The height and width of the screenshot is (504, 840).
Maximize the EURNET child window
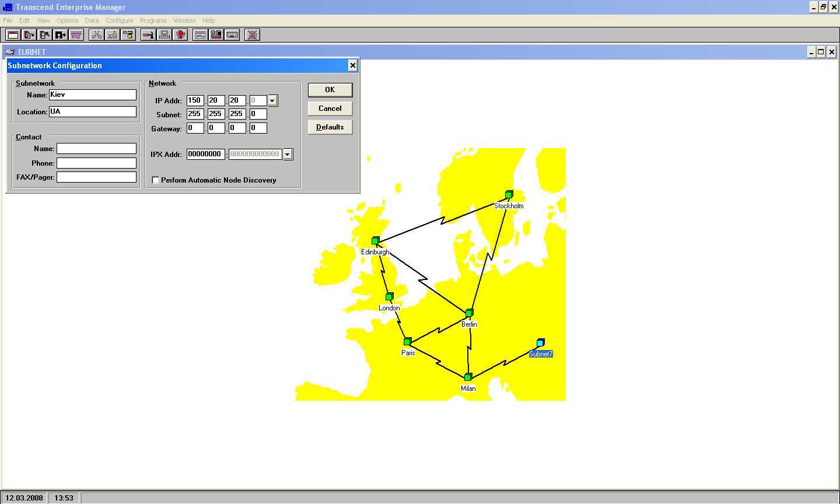[821, 52]
